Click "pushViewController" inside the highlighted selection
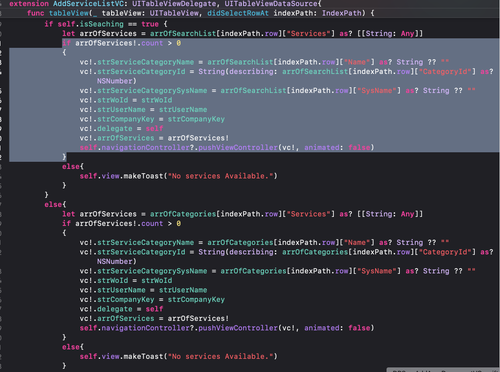This screenshot has width=500, height=372. click(238, 147)
